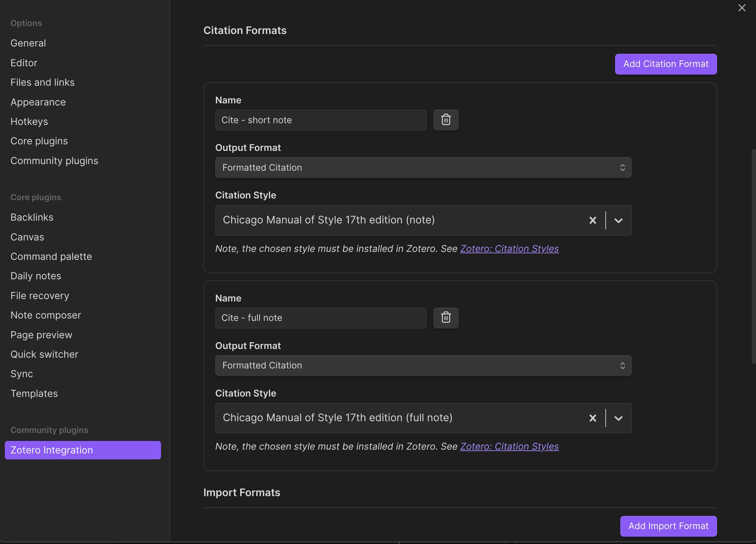
Task: Clear the Chicago 17th edition (full note) style
Action: (593, 418)
